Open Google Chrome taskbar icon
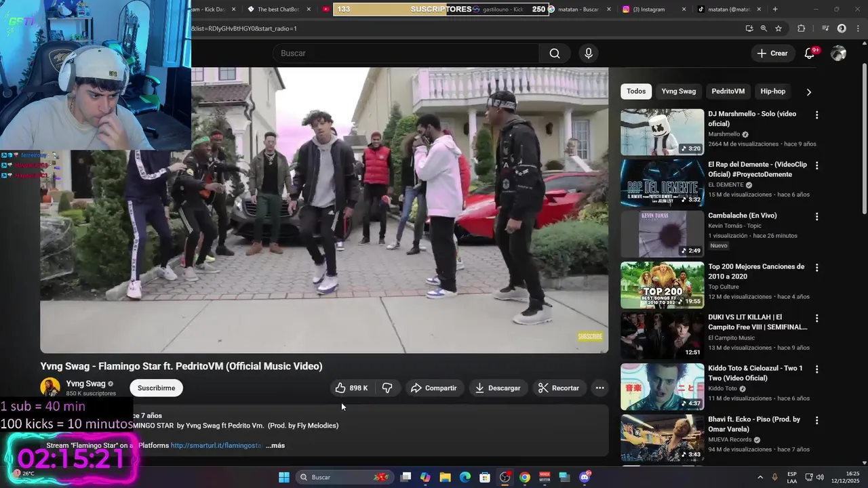Image resolution: width=868 pixels, height=488 pixels. pos(525,477)
